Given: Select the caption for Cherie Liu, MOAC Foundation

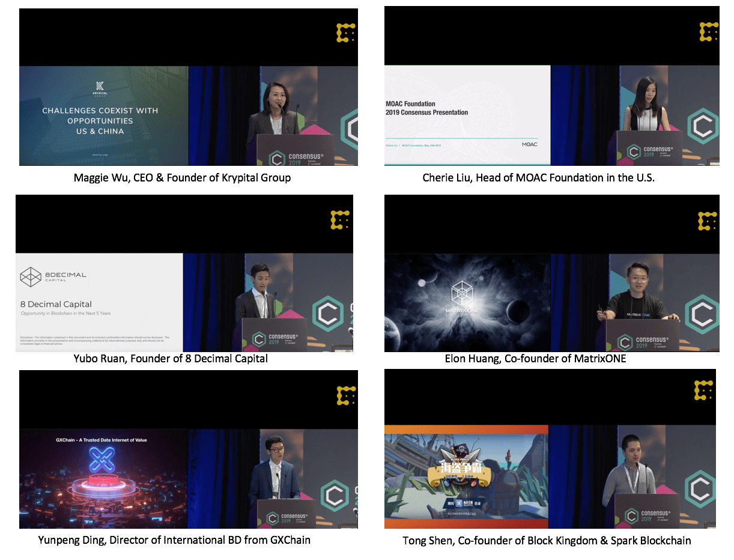Looking at the screenshot, I should 547,178.
